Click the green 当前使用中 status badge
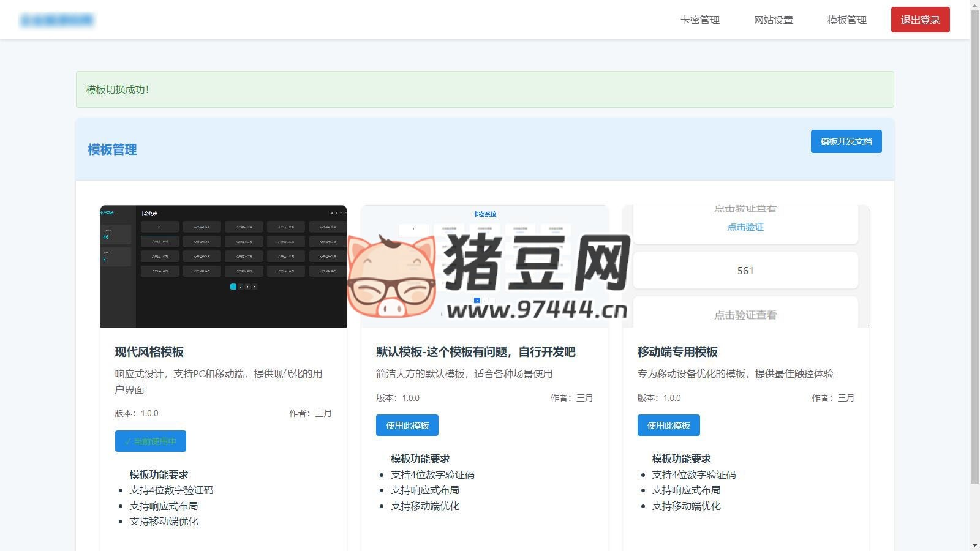980x551 pixels. [x=150, y=441]
